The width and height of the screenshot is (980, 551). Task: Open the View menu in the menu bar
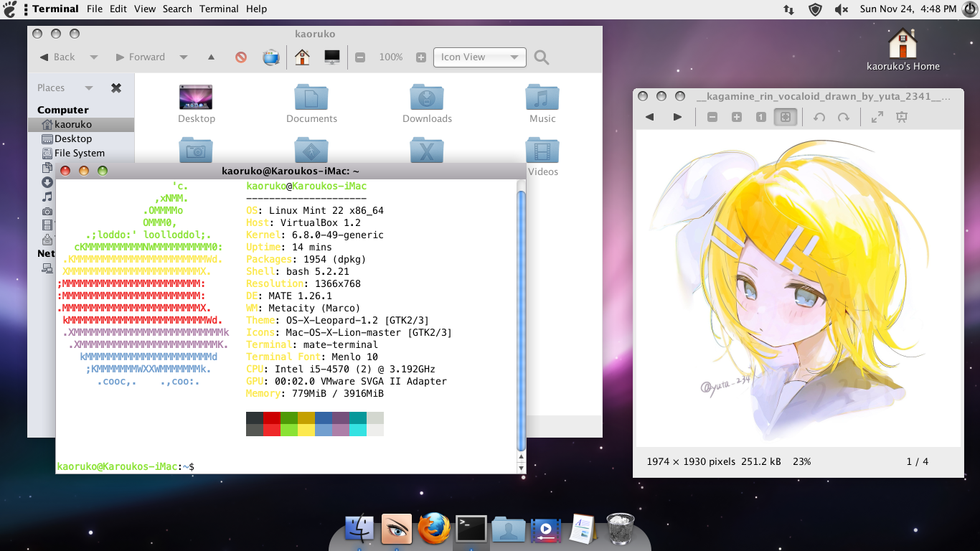145,9
